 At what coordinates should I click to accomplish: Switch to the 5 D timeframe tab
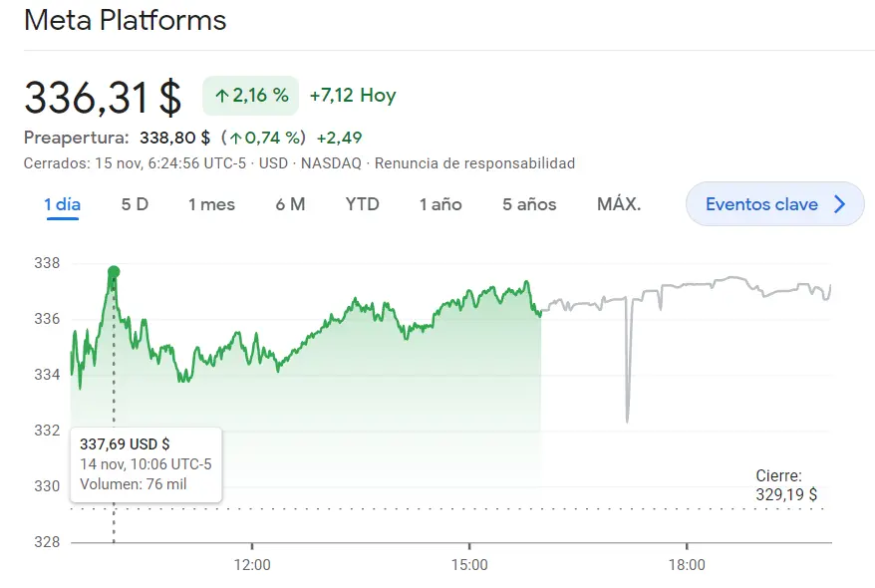click(134, 203)
